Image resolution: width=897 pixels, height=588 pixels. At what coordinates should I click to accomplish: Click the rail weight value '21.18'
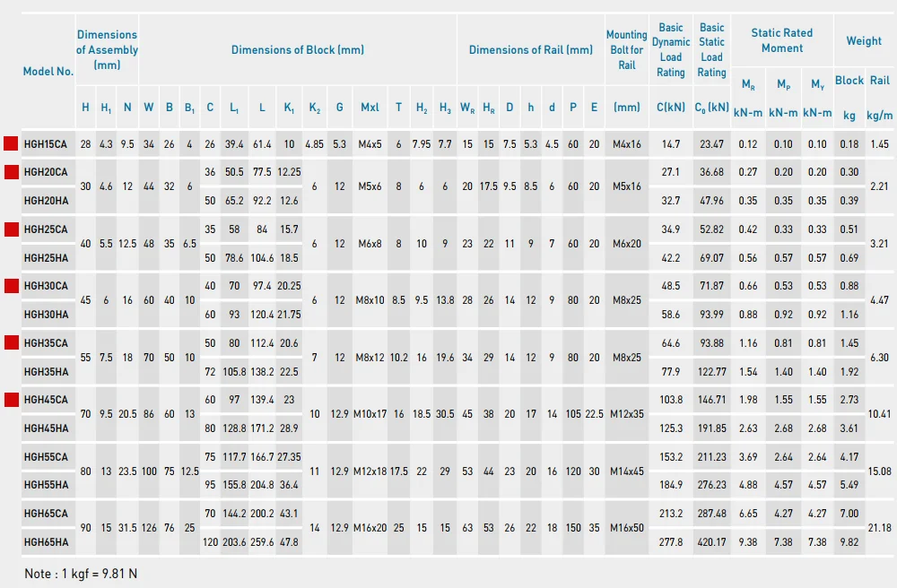pyautogui.click(x=879, y=527)
